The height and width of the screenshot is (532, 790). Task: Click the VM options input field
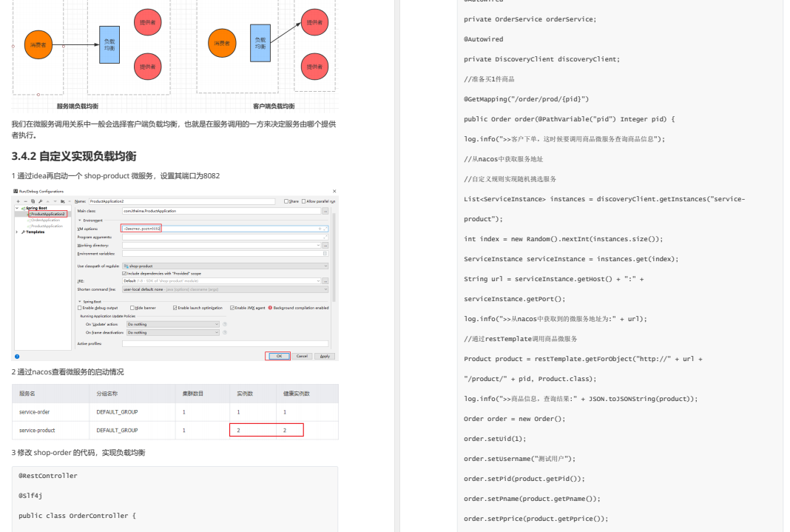click(225, 229)
